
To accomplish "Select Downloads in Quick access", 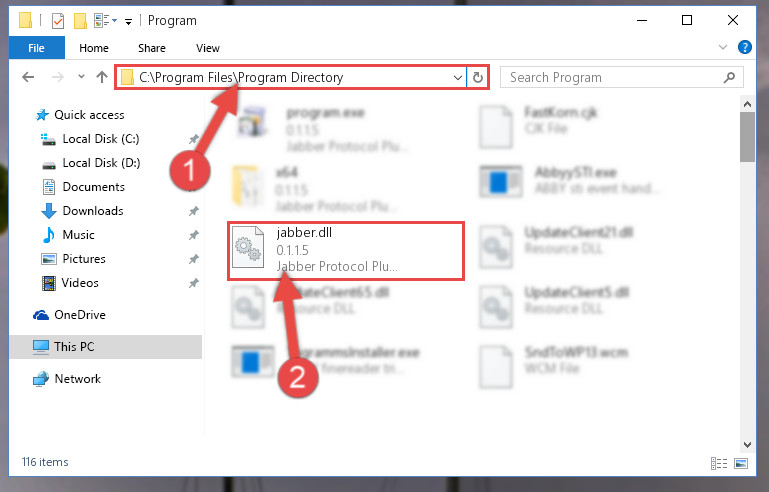I will pos(93,211).
